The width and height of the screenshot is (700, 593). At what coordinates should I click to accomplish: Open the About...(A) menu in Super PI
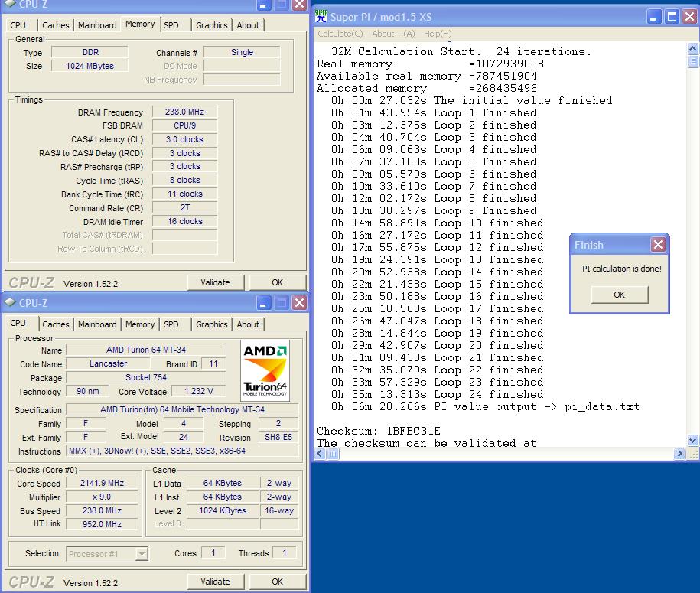coord(393,34)
